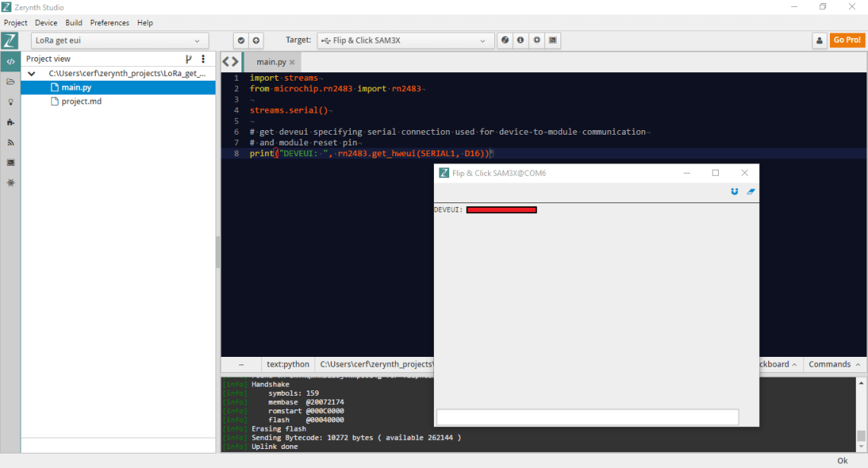Open the Device menu
This screenshot has width=868, height=468.
coord(46,23)
